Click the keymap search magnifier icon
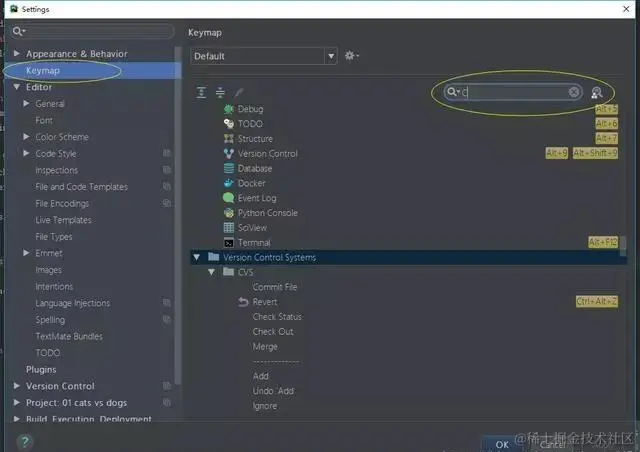The image size is (640, 452). (x=453, y=92)
